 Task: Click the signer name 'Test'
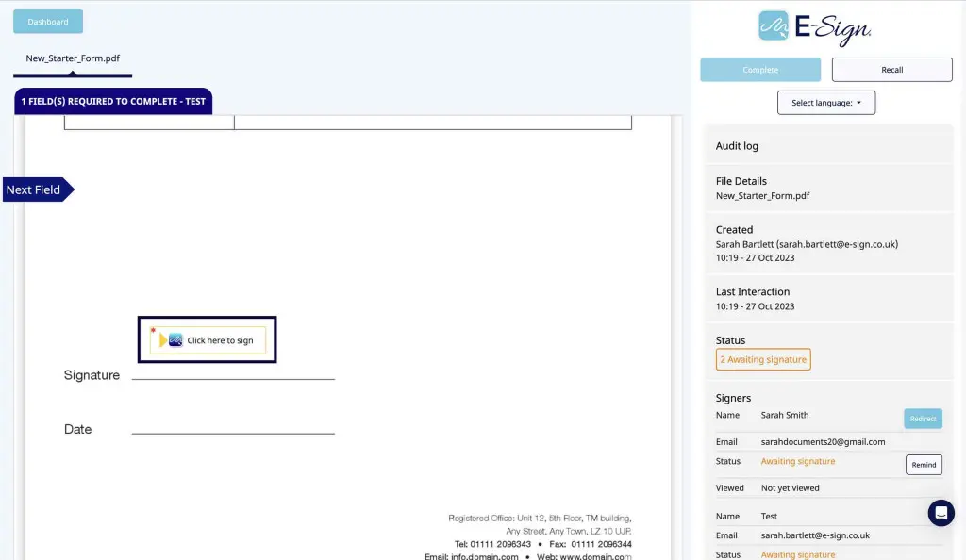(x=769, y=517)
